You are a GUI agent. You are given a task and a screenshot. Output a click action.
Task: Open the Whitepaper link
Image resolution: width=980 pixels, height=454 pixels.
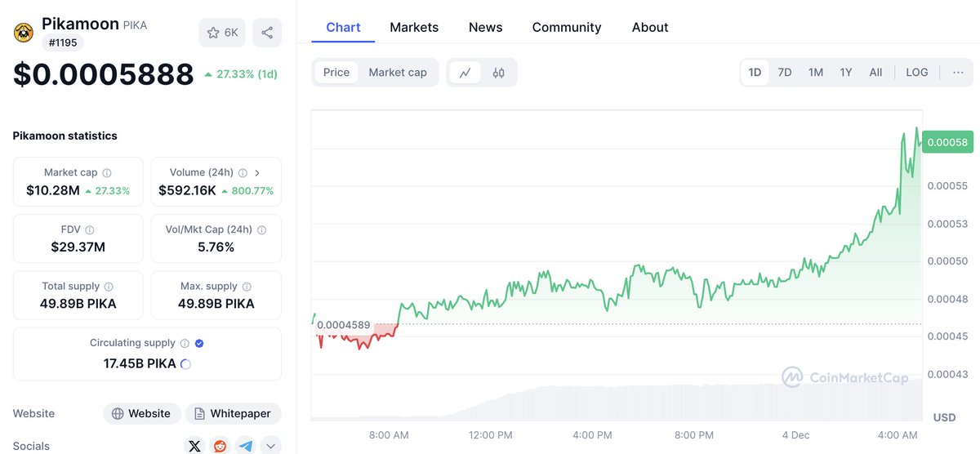[233, 413]
